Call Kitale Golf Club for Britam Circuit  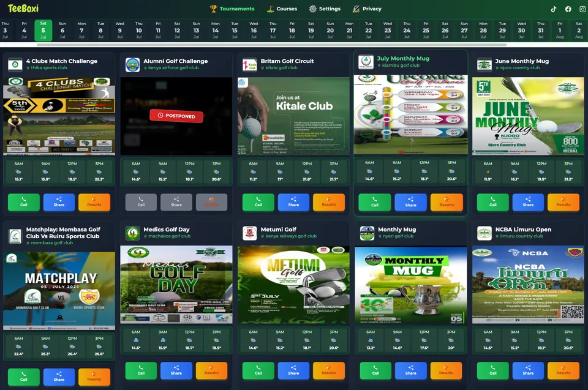coord(258,202)
